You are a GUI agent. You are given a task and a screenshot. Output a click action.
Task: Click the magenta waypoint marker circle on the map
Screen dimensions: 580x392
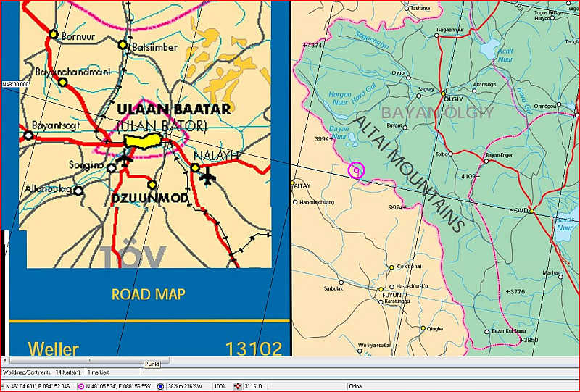pos(356,170)
